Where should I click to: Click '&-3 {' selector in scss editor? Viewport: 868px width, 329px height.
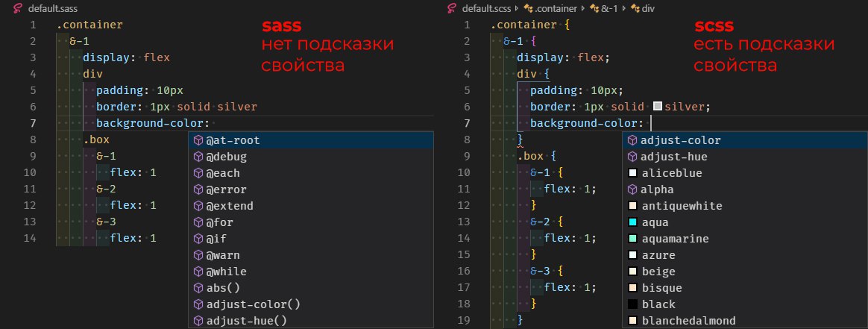coord(547,272)
